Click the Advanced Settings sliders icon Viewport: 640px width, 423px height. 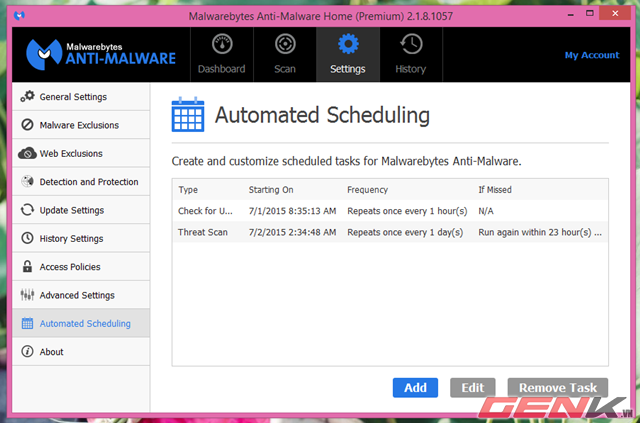click(27, 294)
